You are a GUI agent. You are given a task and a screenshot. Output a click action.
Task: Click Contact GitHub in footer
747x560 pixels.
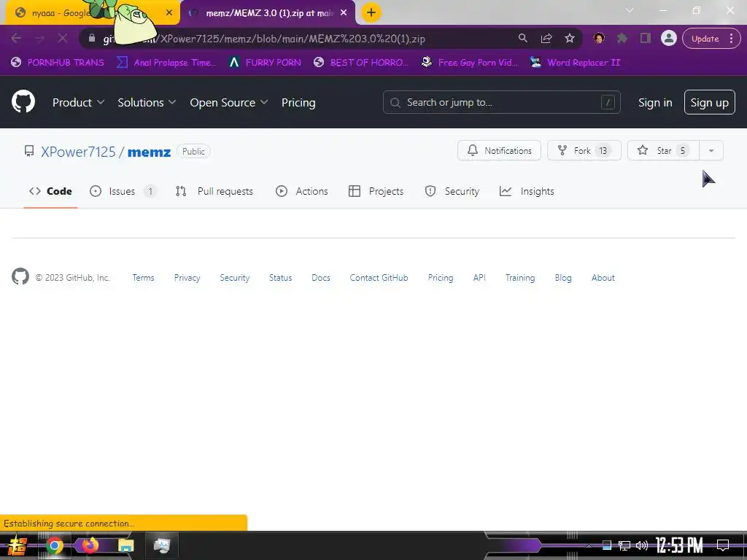point(379,278)
